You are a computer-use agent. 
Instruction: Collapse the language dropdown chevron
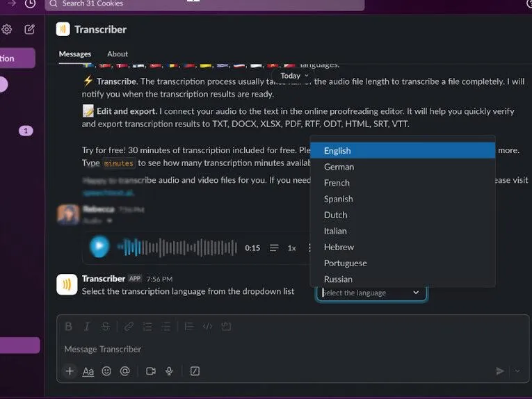click(x=416, y=293)
